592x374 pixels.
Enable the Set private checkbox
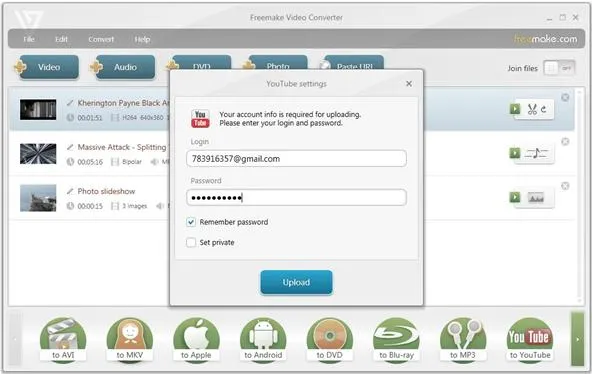coord(191,242)
